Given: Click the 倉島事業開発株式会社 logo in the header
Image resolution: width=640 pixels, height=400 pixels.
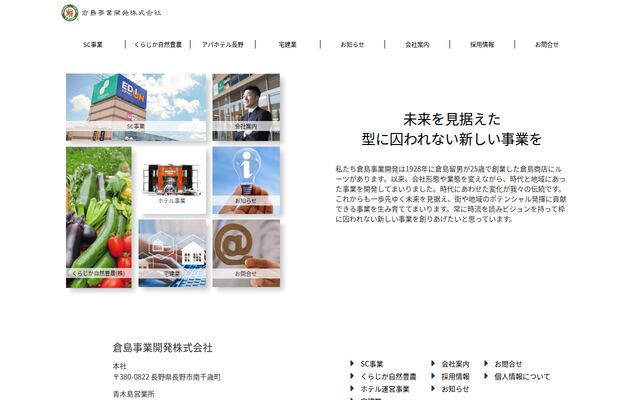Looking at the screenshot, I should pyautogui.click(x=111, y=13).
